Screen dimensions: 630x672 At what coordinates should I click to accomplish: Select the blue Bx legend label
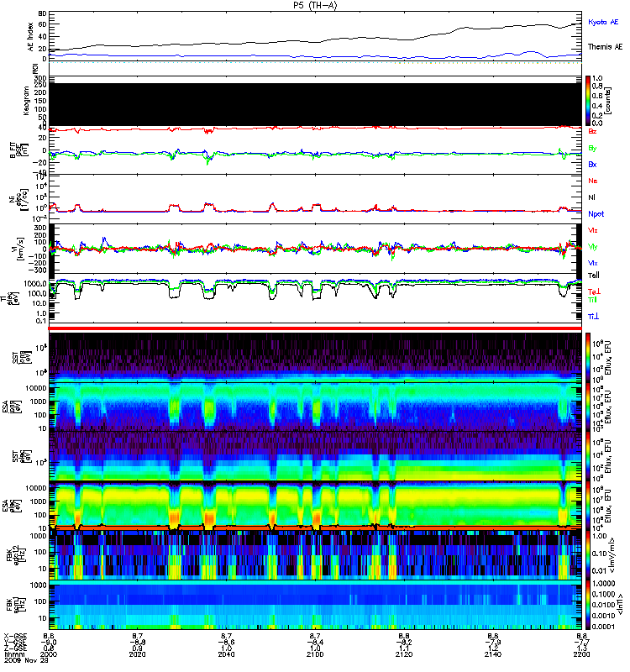click(x=592, y=164)
